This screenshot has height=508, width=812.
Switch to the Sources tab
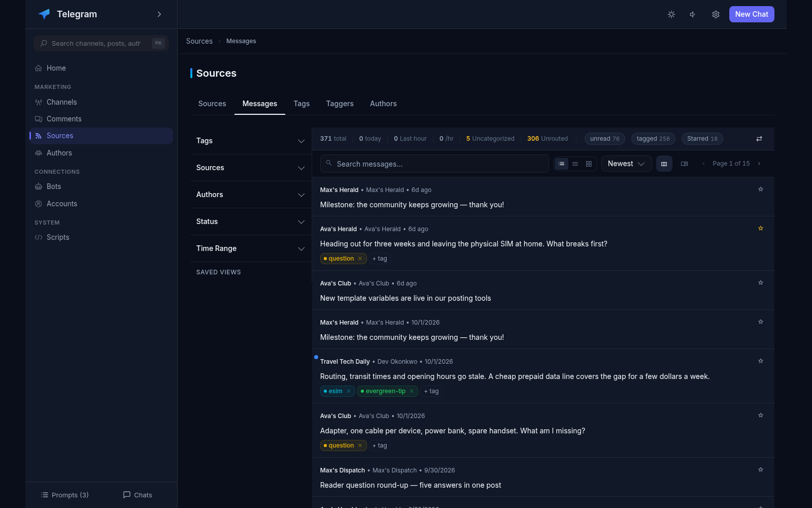[212, 104]
